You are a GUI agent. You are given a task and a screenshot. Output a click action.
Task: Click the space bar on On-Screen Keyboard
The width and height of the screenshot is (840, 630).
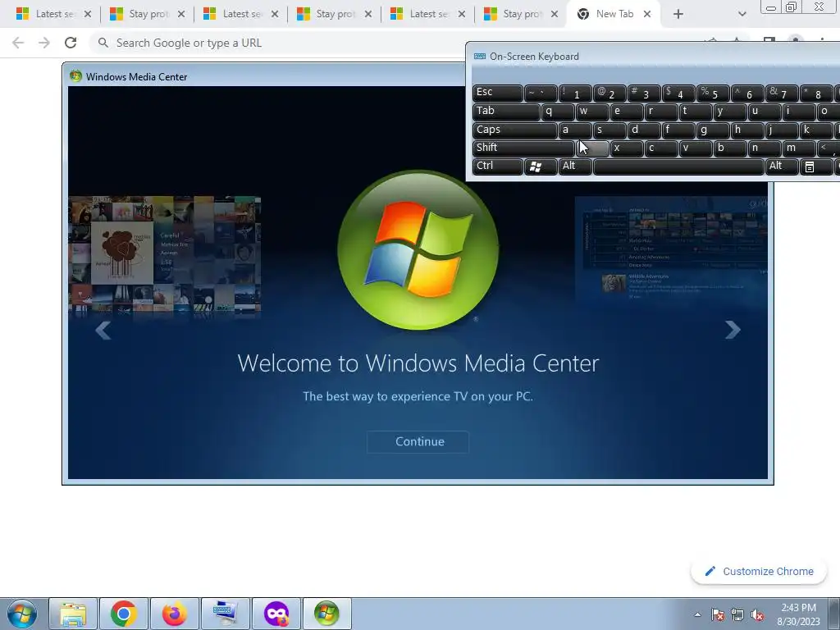pyautogui.click(x=678, y=166)
